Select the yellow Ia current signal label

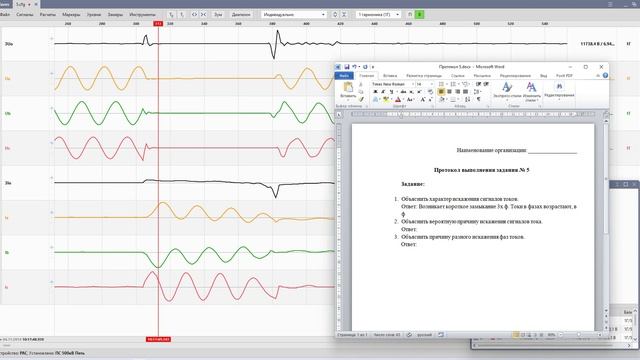coord(7,218)
